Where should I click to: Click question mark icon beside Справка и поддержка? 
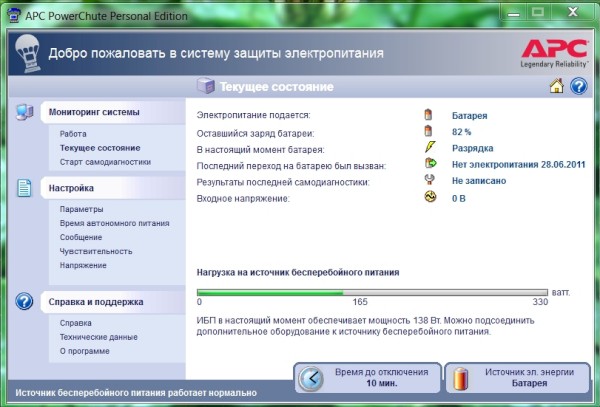pyautogui.click(x=24, y=301)
